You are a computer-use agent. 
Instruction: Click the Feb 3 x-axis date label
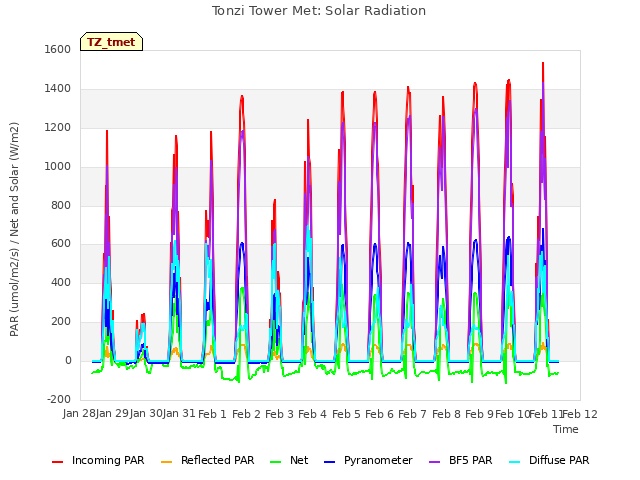point(279,414)
